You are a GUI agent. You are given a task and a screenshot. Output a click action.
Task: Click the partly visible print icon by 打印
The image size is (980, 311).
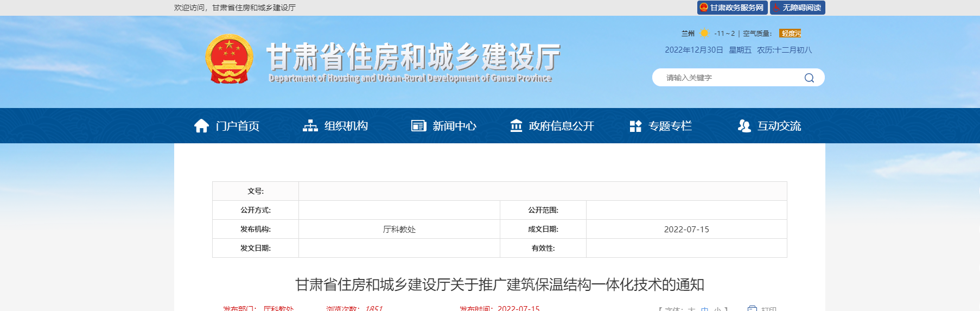[x=752, y=308]
